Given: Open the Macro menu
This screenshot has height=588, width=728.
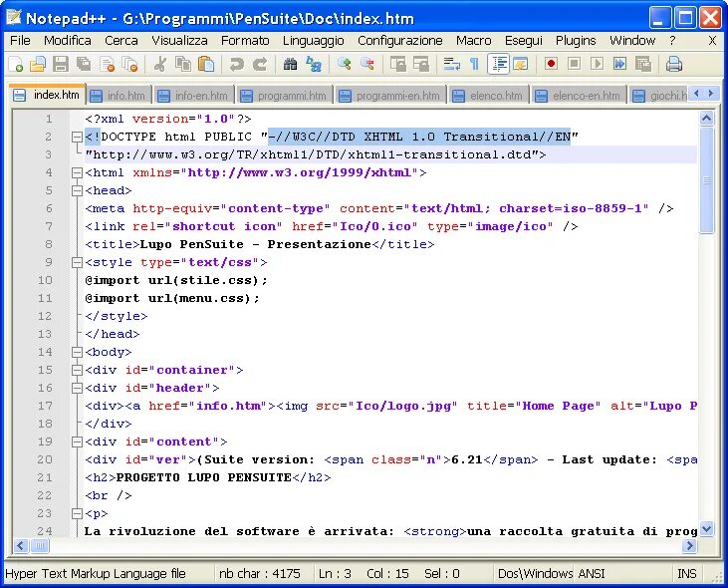Looking at the screenshot, I should (x=474, y=41).
